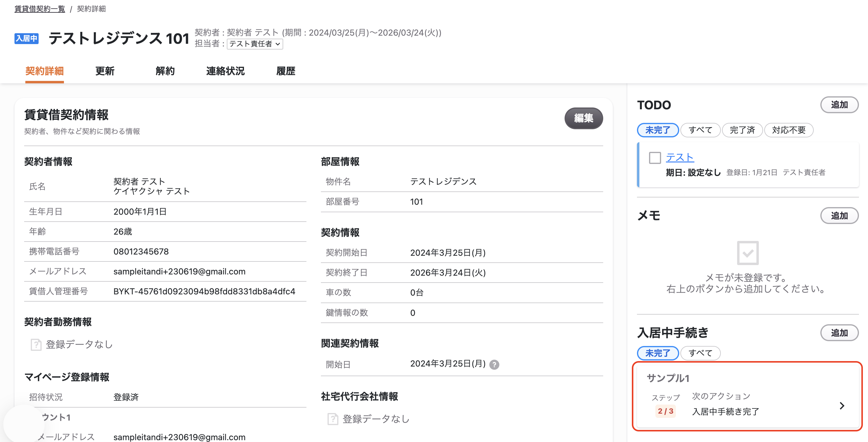The image size is (868, 442).
Task: Click 招待状況 value 登録済
Action: pyautogui.click(x=126, y=397)
